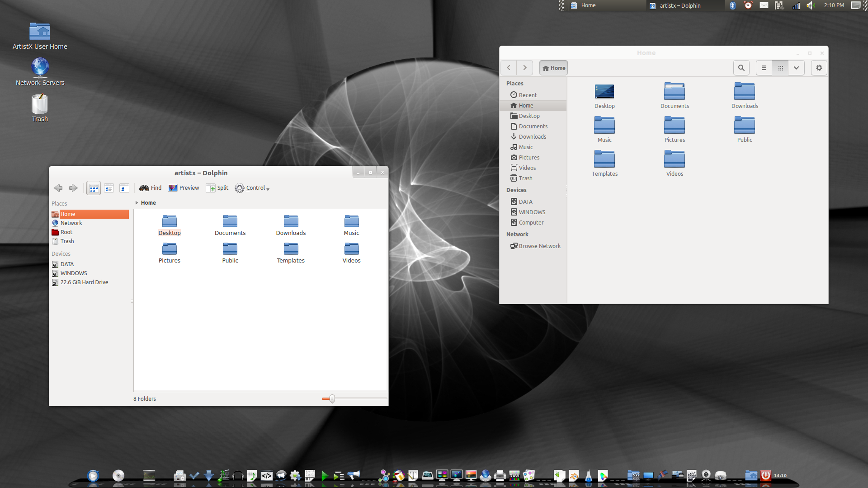Open the Bluetooth icon in system tray
This screenshot has width=868, height=488.
click(733, 5)
